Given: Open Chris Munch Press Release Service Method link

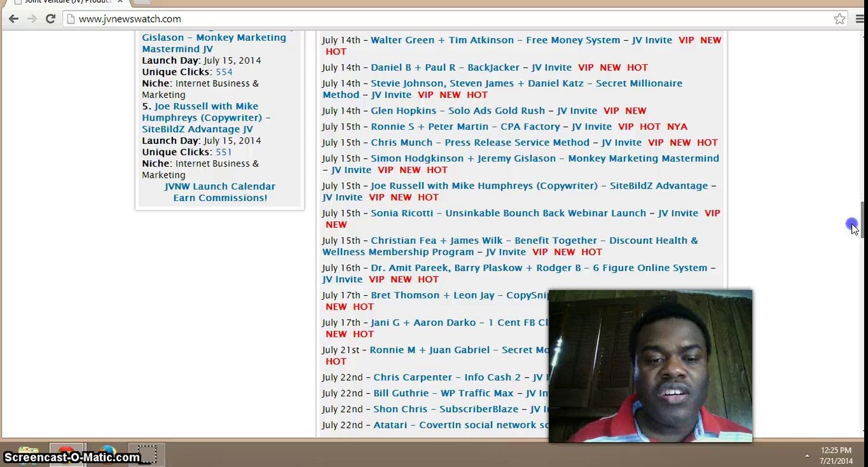Looking at the screenshot, I should point(480,143).
